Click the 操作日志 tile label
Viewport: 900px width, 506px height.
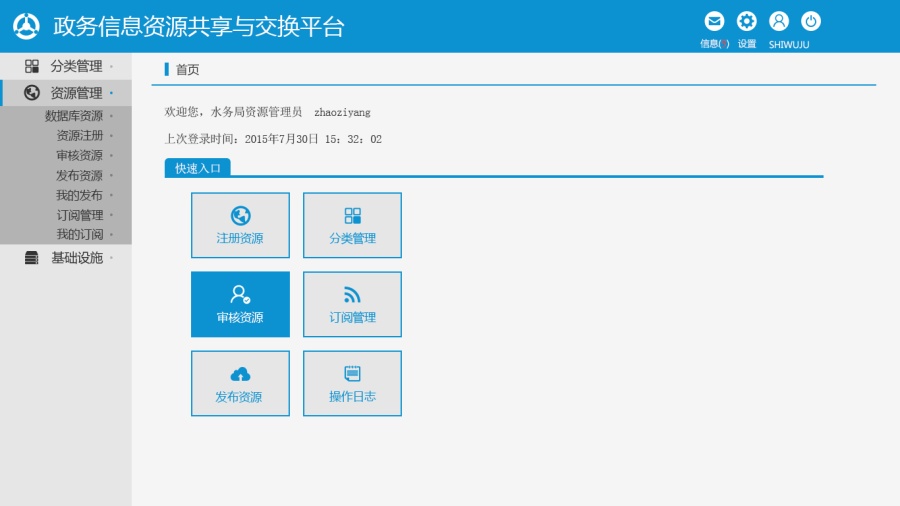point(352,396)
